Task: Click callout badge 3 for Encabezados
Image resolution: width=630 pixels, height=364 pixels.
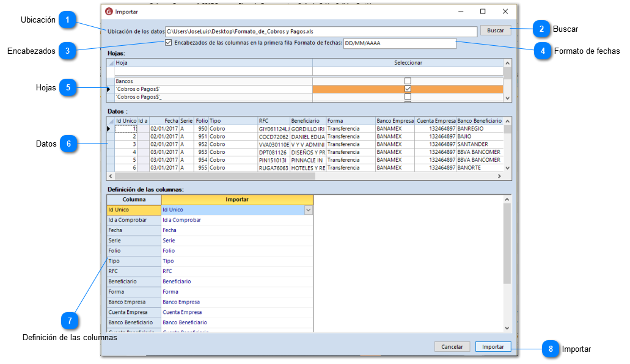Action: tap(68, 51)
